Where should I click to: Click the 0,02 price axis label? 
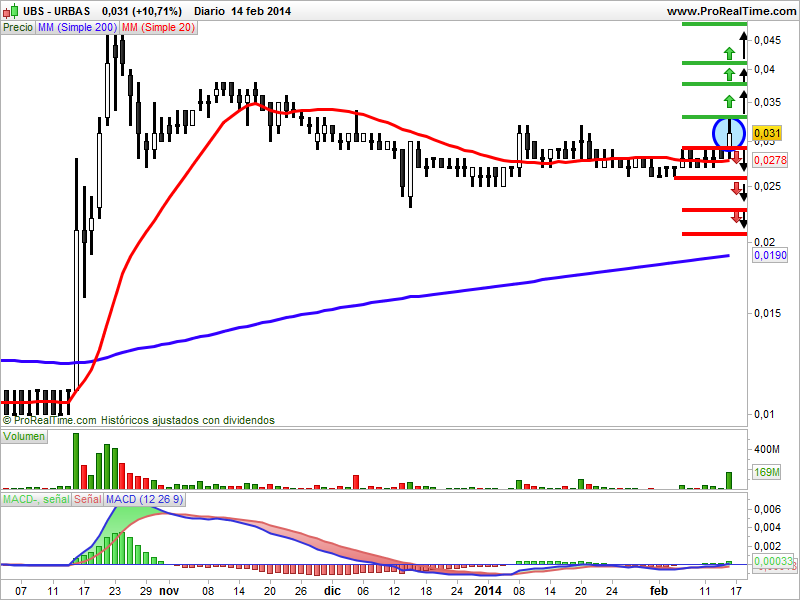click(764, 242)
